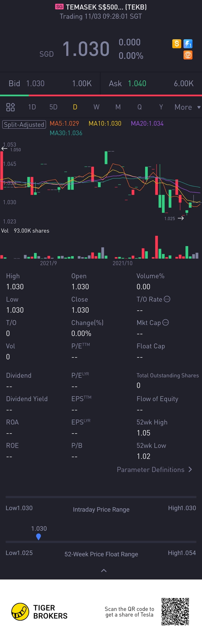
Task: Tap the Ask price 1.040
Action: [137, 84]
